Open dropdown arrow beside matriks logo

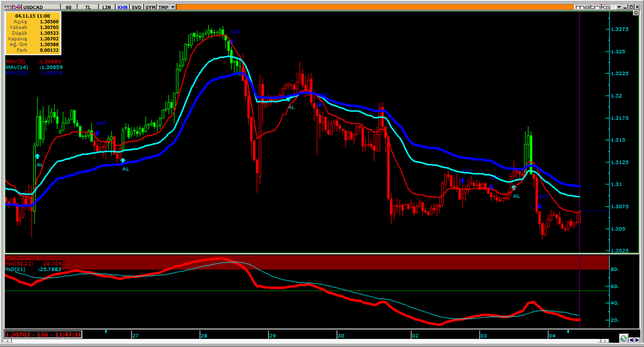coord(619,7)
